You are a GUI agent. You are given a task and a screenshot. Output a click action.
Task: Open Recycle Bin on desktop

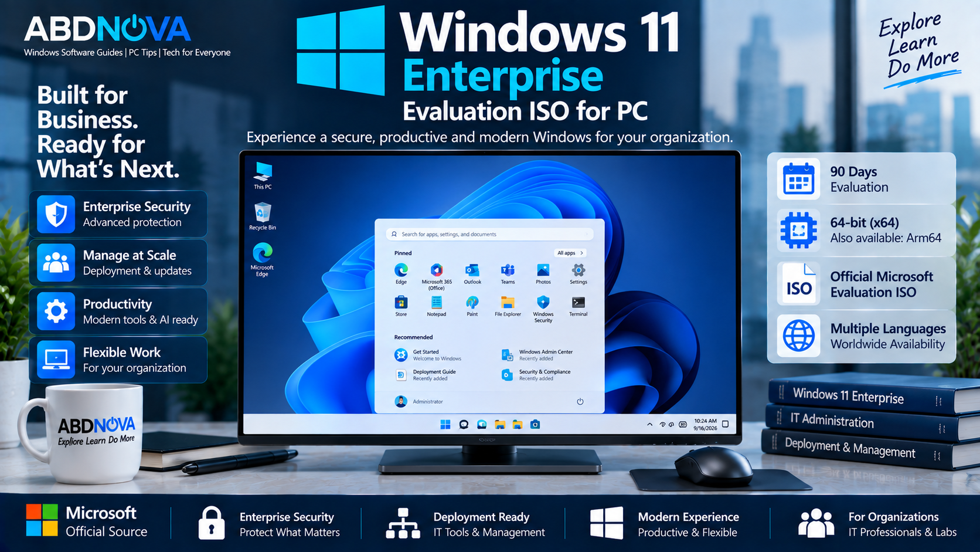[x=263, y=216]
